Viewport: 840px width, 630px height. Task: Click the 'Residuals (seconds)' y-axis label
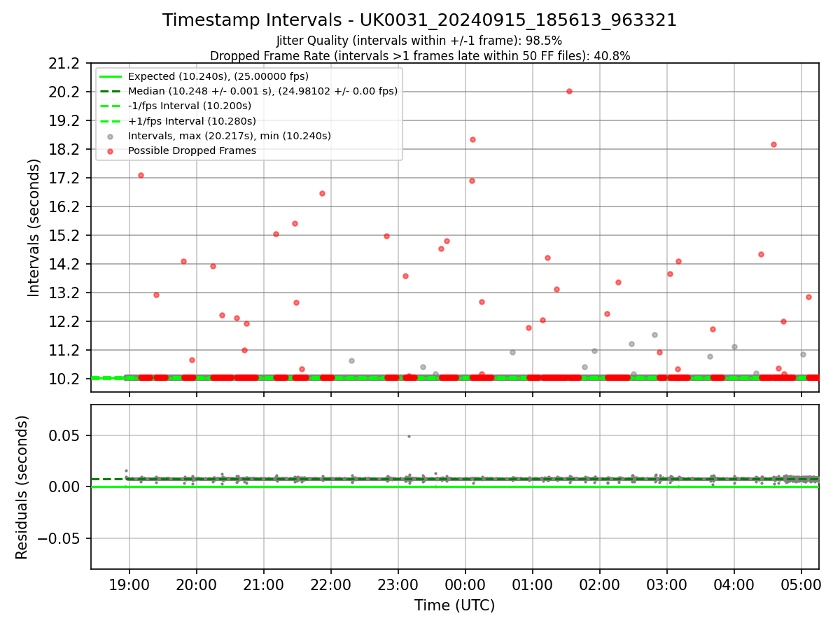pos(22,487)
